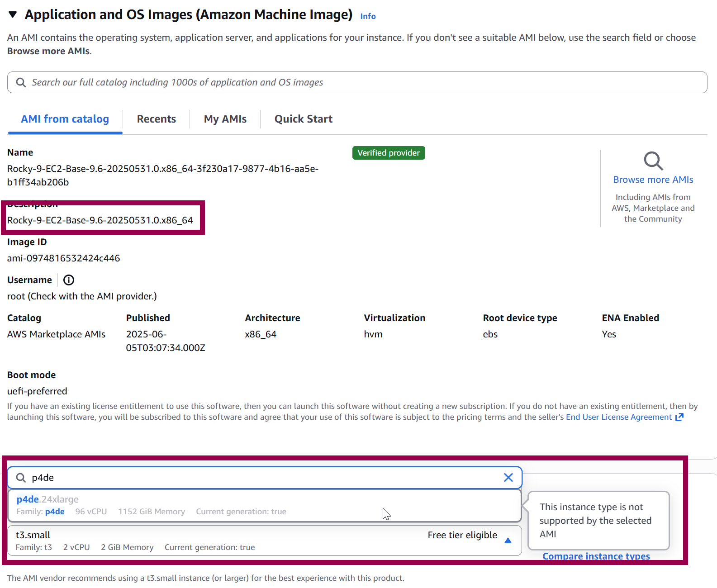
Task: Click the instance type search box containing p4de
Action: coord(262,478)
